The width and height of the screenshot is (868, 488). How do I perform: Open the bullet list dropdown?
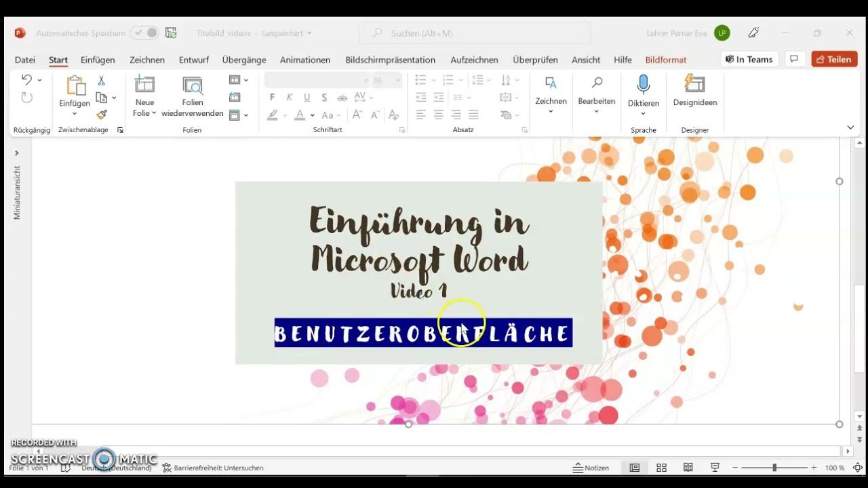tap(433, 80)
